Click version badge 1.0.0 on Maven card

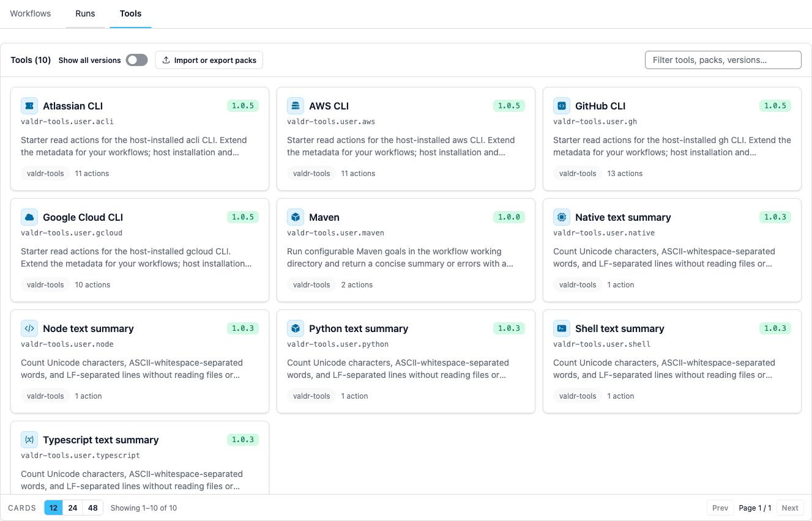[509, 217]
